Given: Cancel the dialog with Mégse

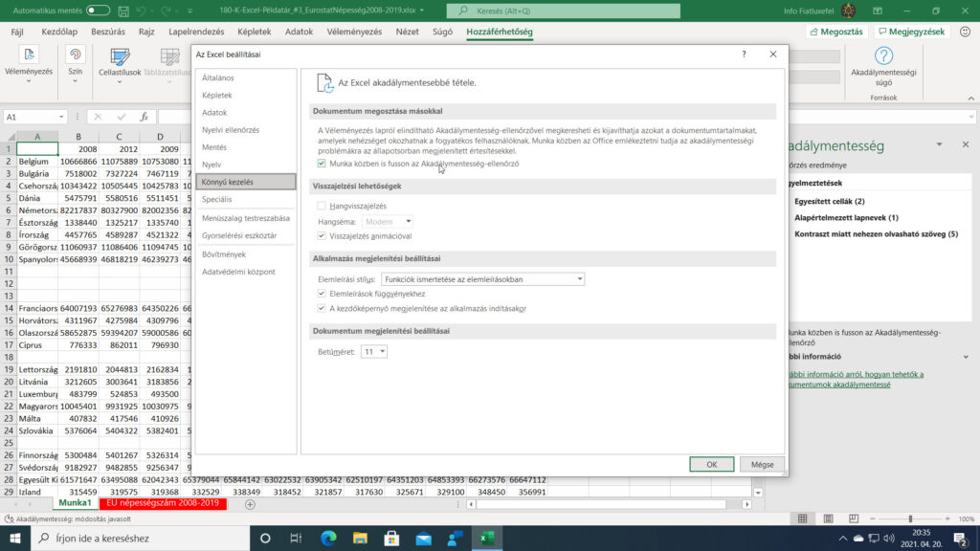Looking at the screenshot, I should pyautogui.click(x=762, y=464).
